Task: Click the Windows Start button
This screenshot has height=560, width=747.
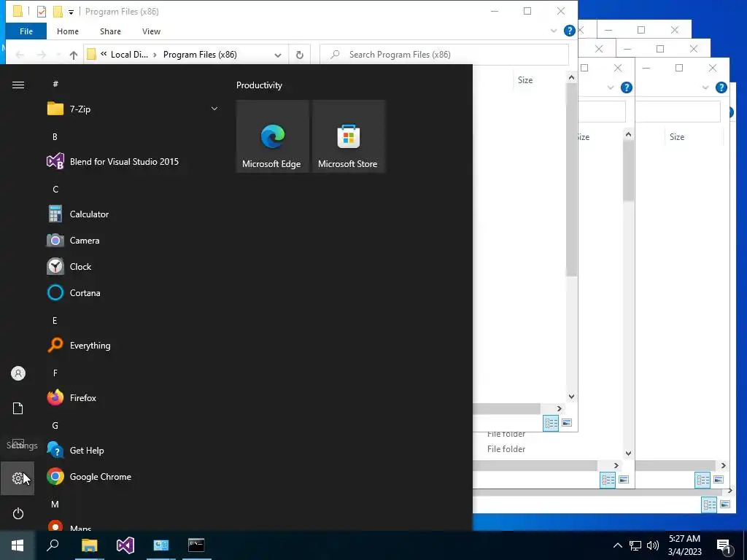Action: 18,545
